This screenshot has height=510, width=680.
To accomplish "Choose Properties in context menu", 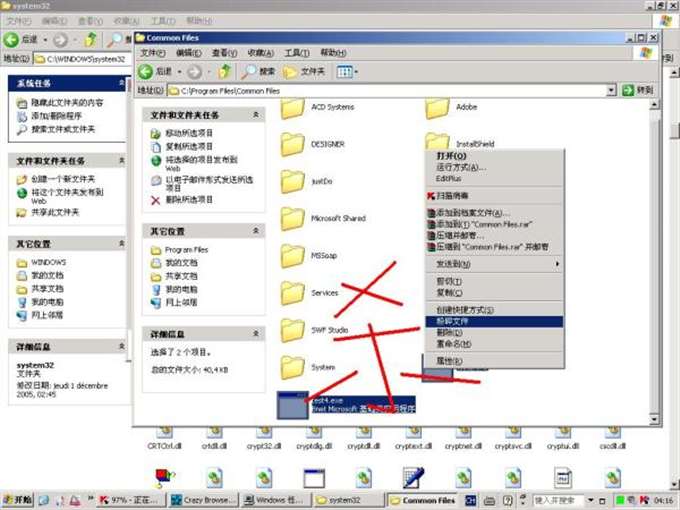I will (494, 361).
